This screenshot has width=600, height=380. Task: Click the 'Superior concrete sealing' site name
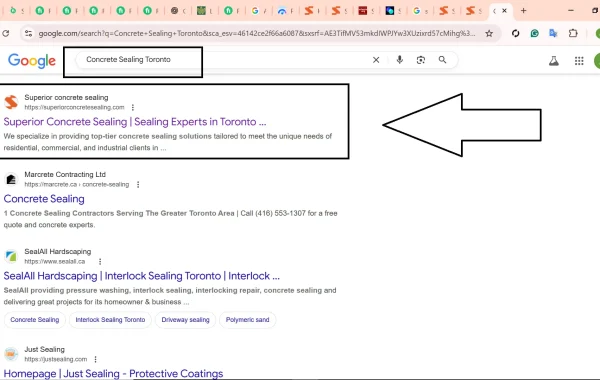pyautogui.click(x=66, y=98)
